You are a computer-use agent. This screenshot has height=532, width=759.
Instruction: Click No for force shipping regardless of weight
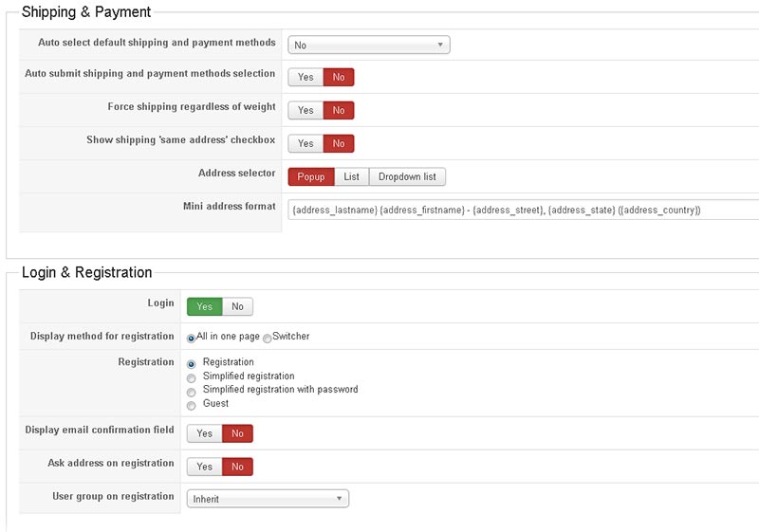[x=339, y=111]
